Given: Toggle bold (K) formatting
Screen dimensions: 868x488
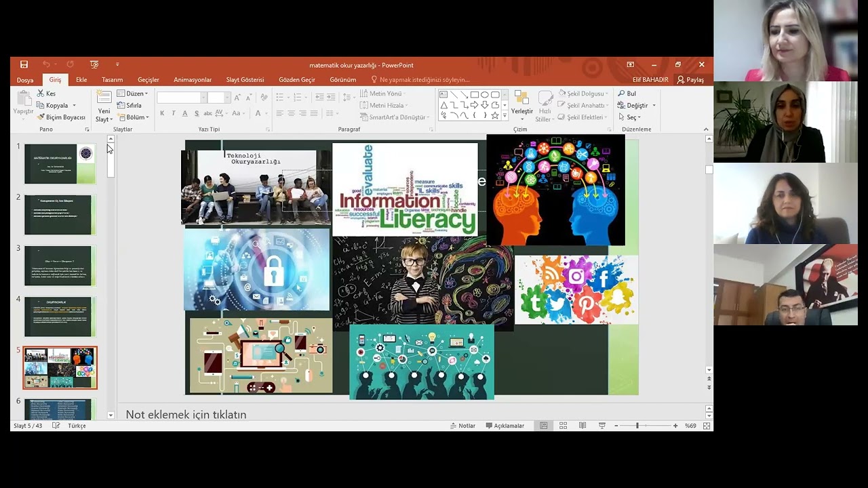Looking at the screenshot, I should pyautogui.click(x=162, y=113).
